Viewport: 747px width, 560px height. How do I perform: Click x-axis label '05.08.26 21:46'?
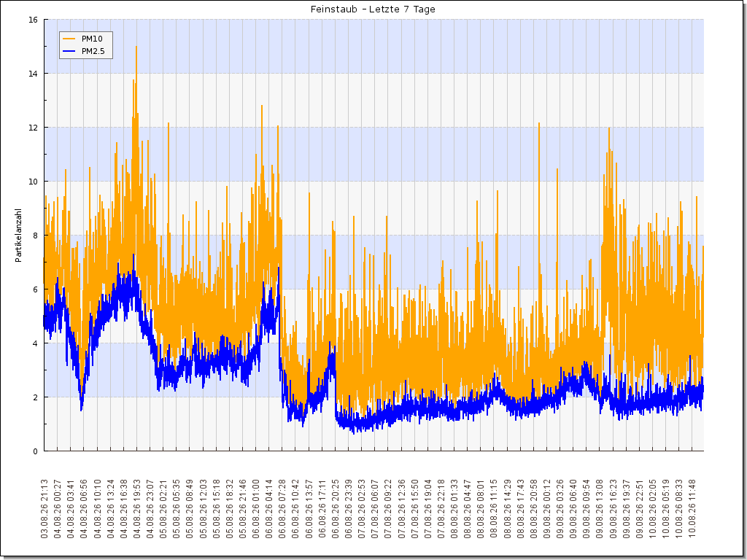(243, 508)
